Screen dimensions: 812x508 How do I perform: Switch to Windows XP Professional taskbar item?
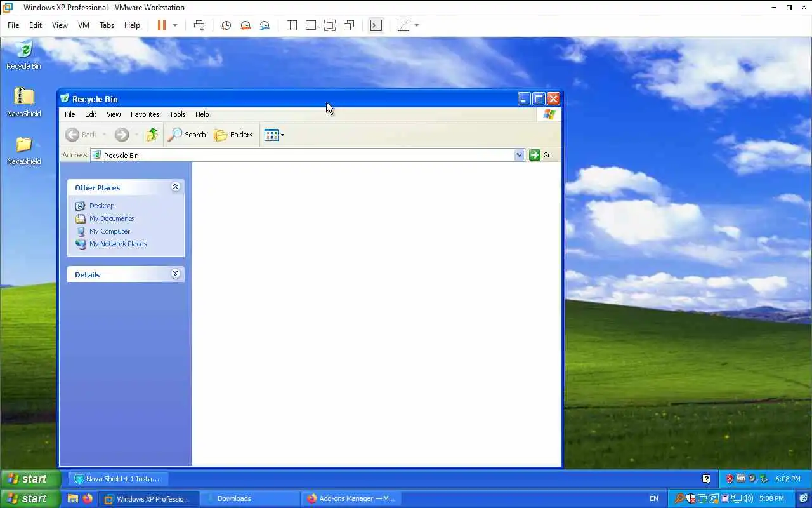[150, 498]
